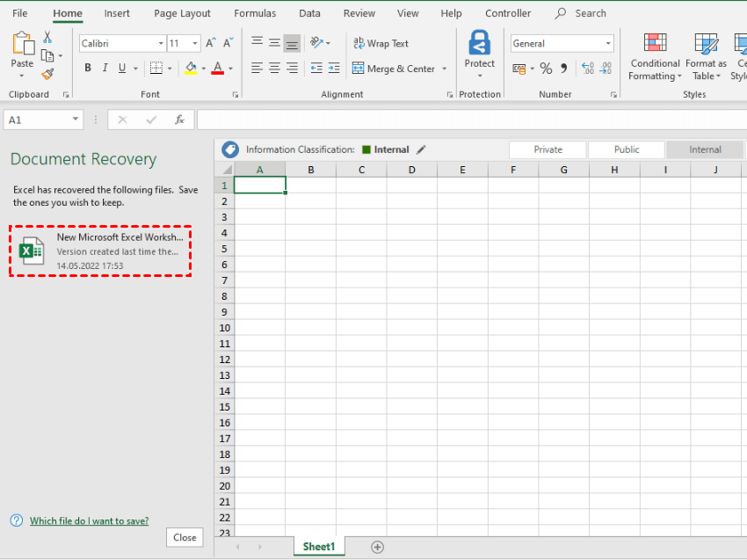Viewport: 747px width, 560px height.
Task: Open the Name Box dropdown arrow
Action: tap(76, 120)
